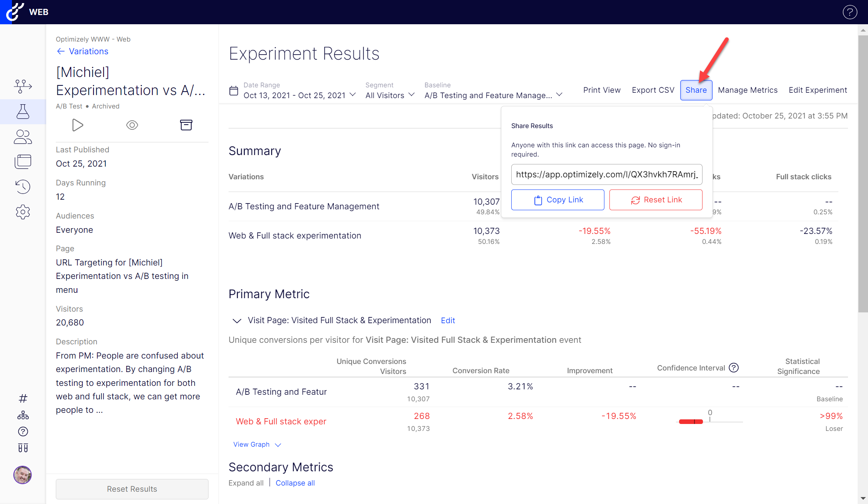
Task: Click the 'Improvement' column header
Action: [x=589, y=370]
